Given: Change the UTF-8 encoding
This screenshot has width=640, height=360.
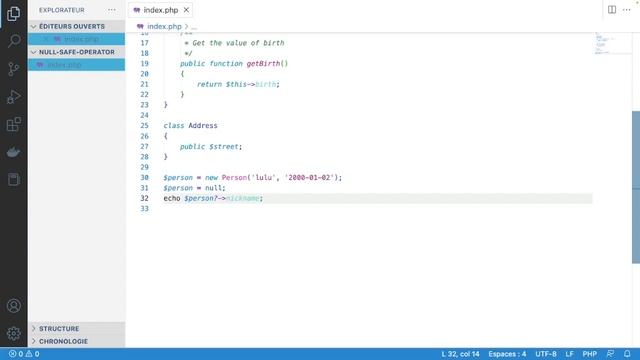Looking at the screenshot, I should 546,354.
